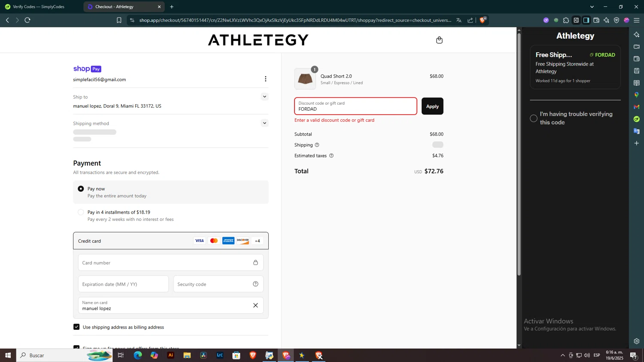Click the purple SimplyCodes extension icon
The width and height of the screenshot is (644, 362).
[x=546, y=20]
